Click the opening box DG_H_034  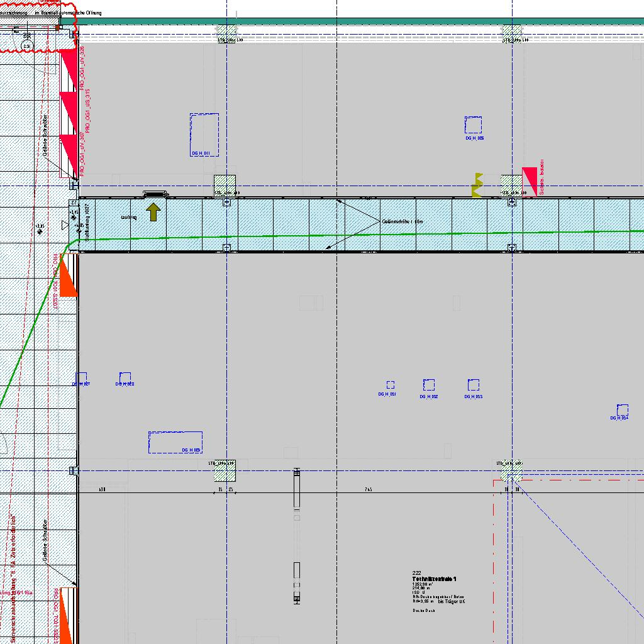pos(622,410)
